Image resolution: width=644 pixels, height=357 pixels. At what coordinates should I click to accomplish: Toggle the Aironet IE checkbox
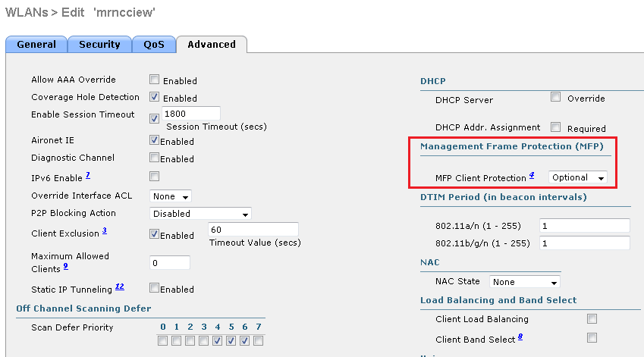(155, 140)
